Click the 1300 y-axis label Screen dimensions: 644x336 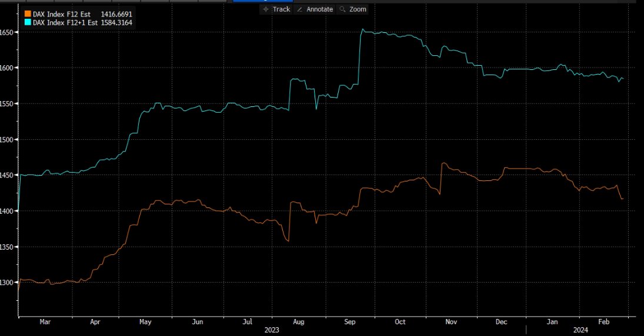coord(8,283)
